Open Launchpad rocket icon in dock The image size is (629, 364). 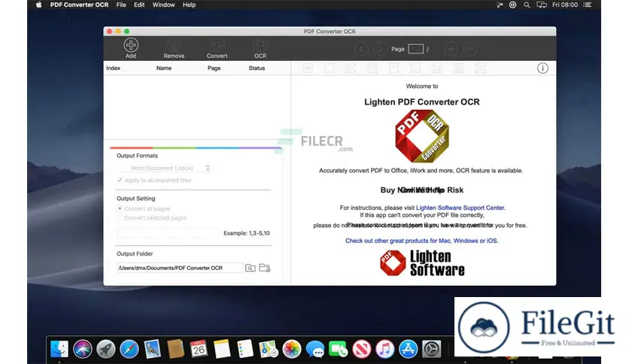coord(106,349)
